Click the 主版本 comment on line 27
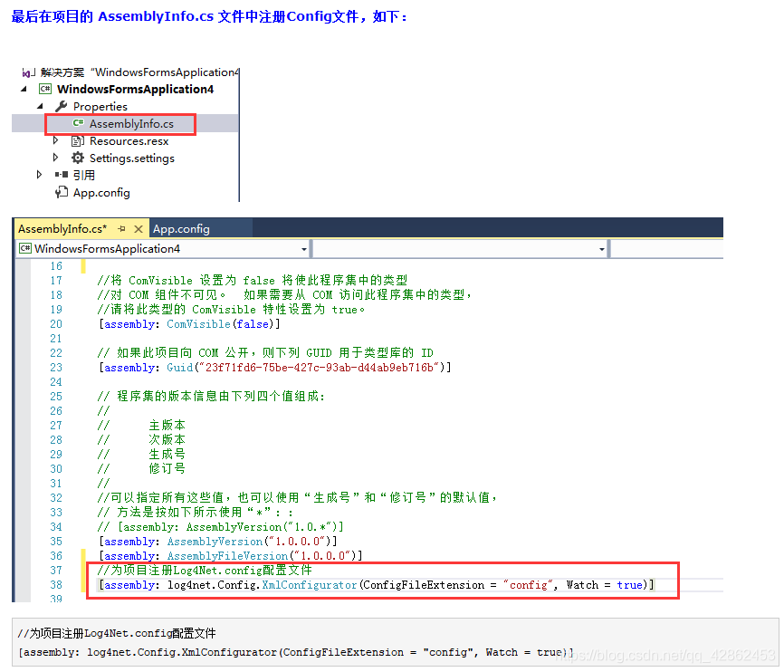Viewport: 784px width, 672px height. pyautogui.click(x=167, y=426)
